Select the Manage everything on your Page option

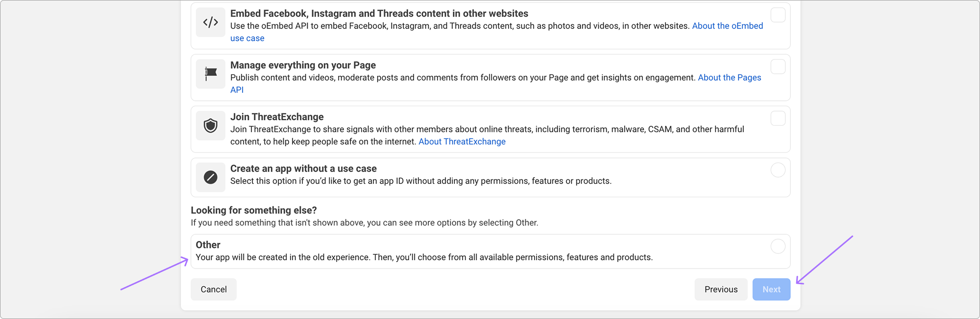(778, 67)
